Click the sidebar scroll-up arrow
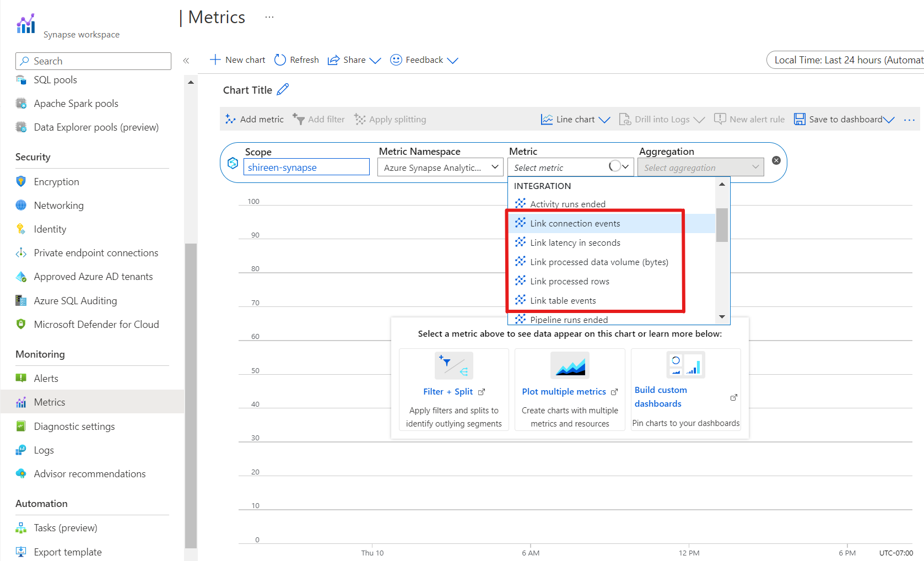The image size is (924, 561). 191,82
